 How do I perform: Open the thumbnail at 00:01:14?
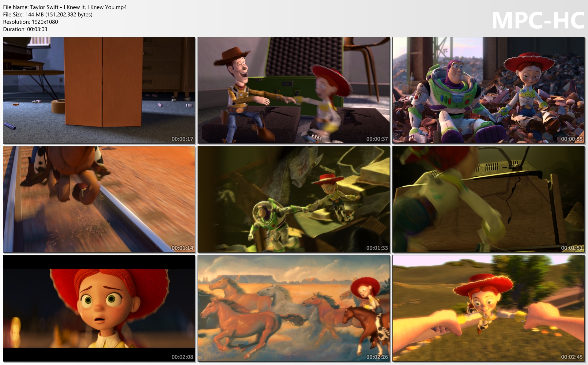(x=99, y=199)
